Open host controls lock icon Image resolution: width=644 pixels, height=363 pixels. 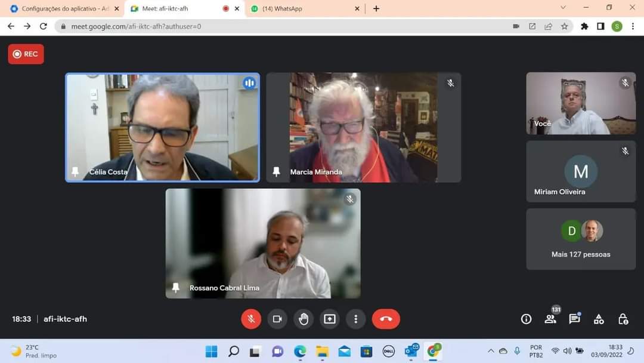coord(623,319)
